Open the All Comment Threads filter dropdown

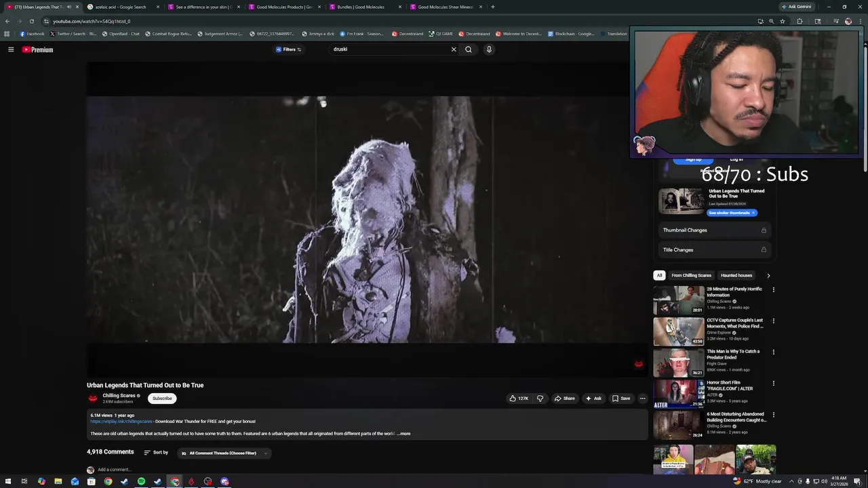(x=224, y=453)
